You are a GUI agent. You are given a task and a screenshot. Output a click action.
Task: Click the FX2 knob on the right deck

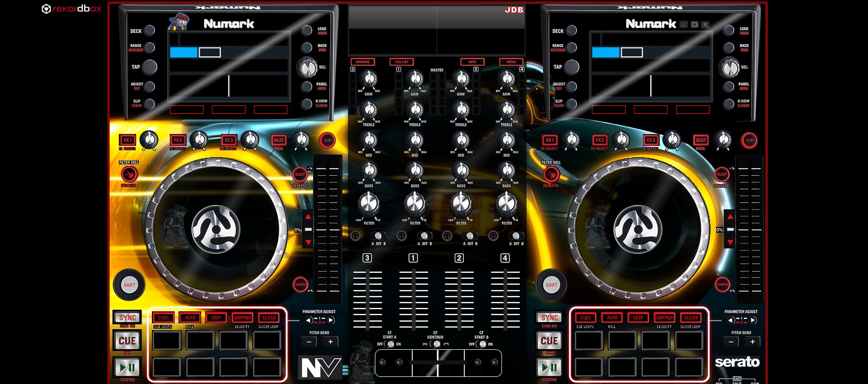[621, 140]
